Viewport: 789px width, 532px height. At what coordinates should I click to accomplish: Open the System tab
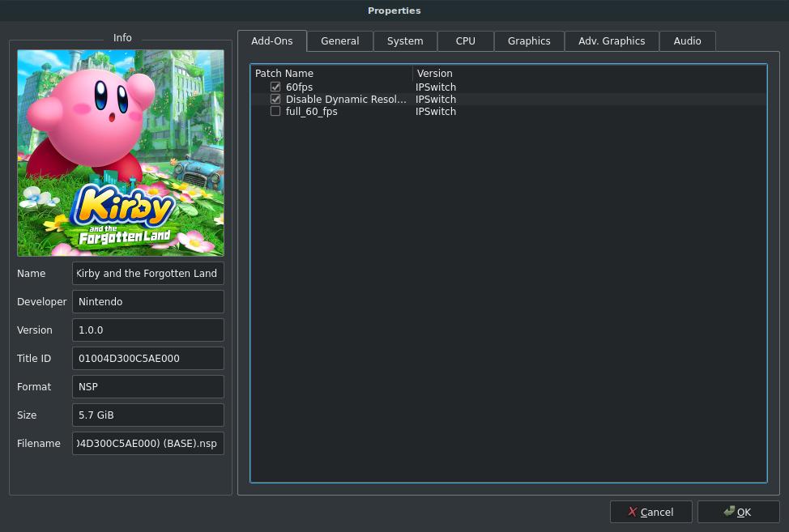[x=405, y=41]
